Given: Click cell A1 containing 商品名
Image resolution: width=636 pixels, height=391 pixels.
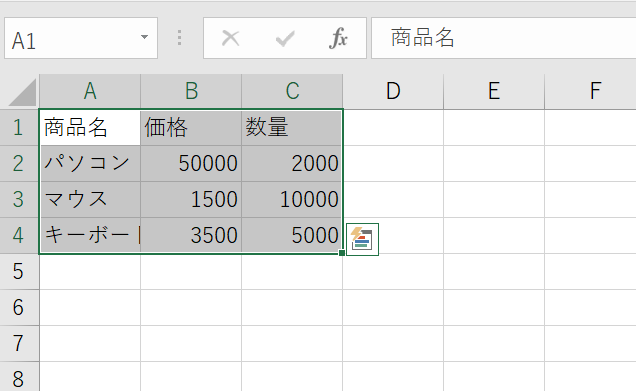Looking at the screenshot, I should point(90,127).
